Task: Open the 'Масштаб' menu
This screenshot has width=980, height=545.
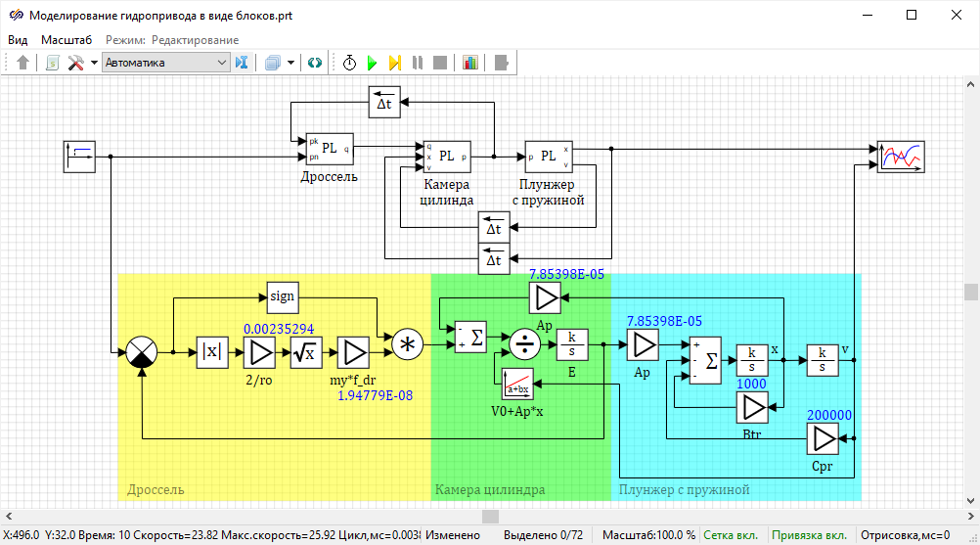Action: [67, 40]
